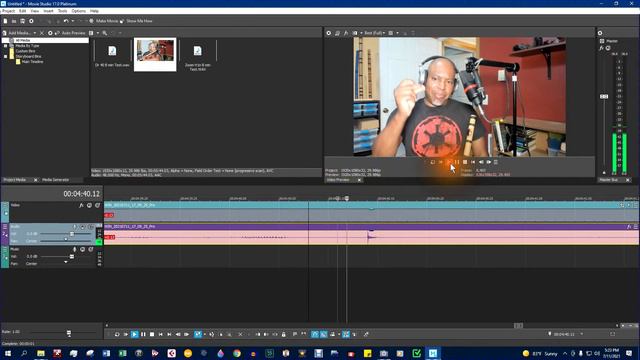Switch to the Media Generators tab

[56, 180]
